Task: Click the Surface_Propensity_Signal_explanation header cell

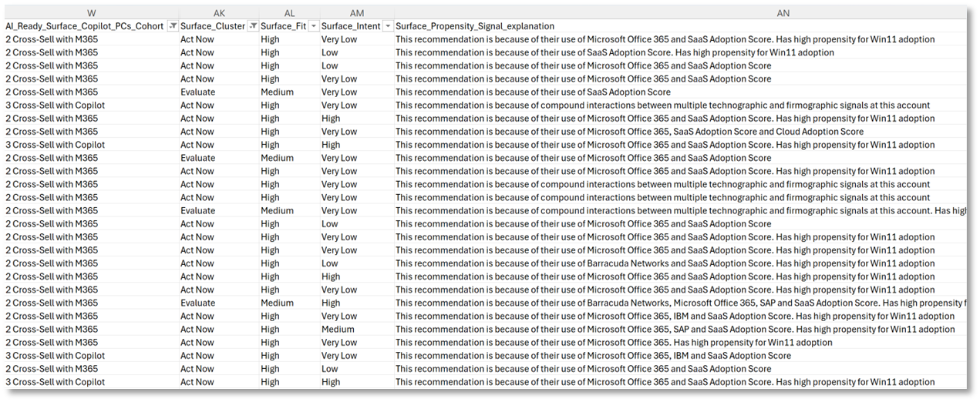Action: [x=681, y=26]
